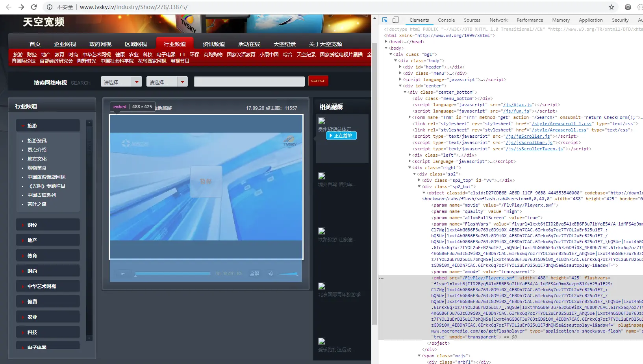The width and height of the screenshot is (643, 364).
Task: View site security info icon in address bar
Action: coord(50,7)
